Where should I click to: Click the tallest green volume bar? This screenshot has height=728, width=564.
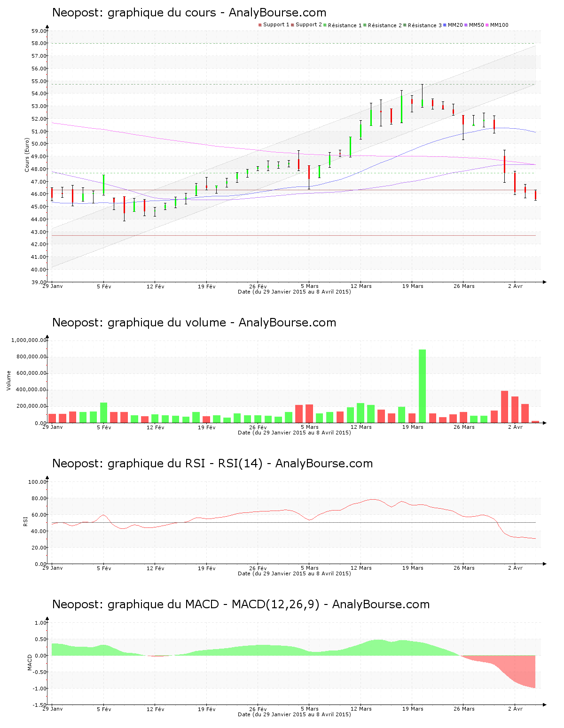(422, 386)
